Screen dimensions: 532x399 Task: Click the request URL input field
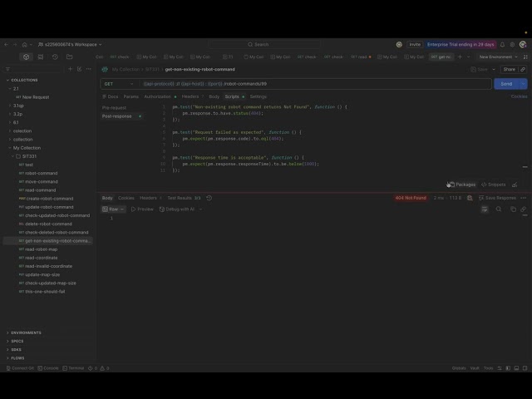tap(315, 84)
